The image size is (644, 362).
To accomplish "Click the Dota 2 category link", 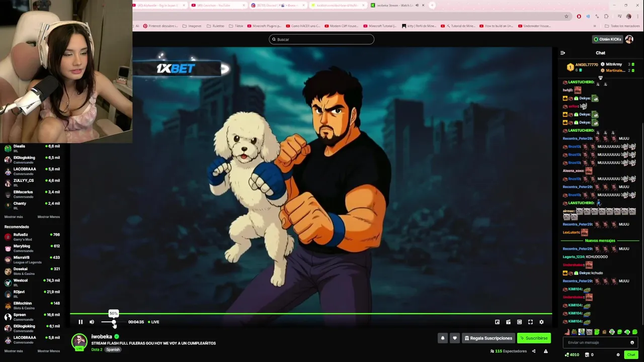I will 97,349.
